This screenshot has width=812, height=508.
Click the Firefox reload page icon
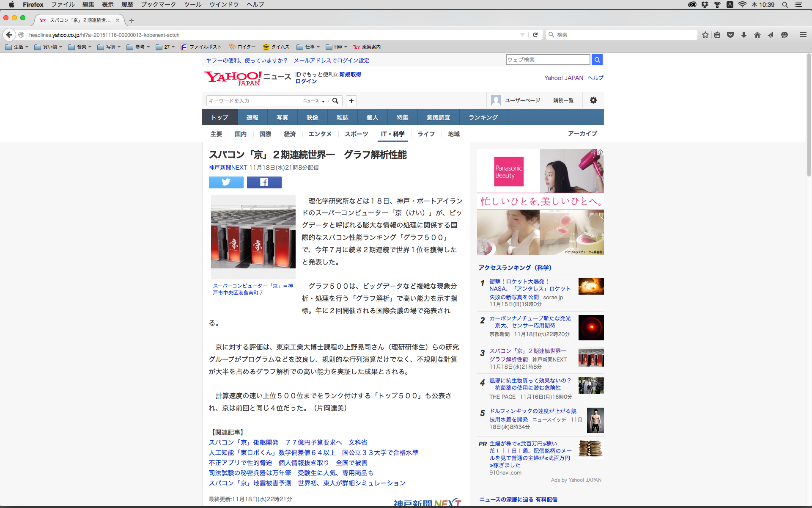tap(535, 35)
